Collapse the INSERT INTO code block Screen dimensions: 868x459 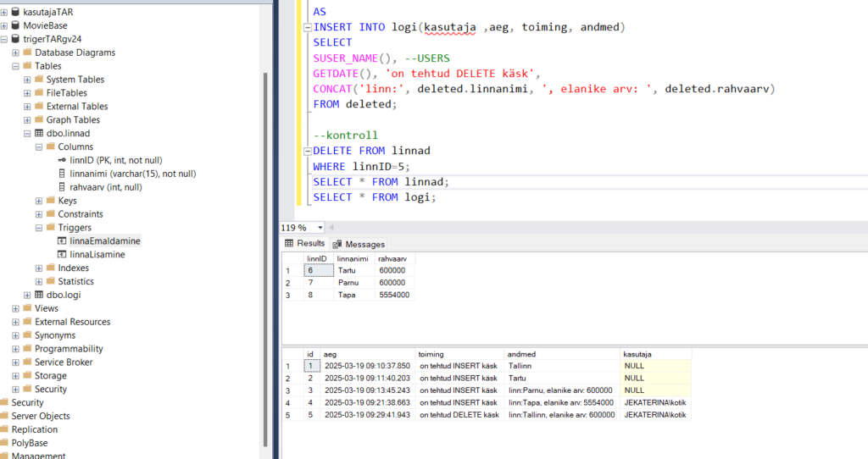pyautogui.click(x=308, y=27)
